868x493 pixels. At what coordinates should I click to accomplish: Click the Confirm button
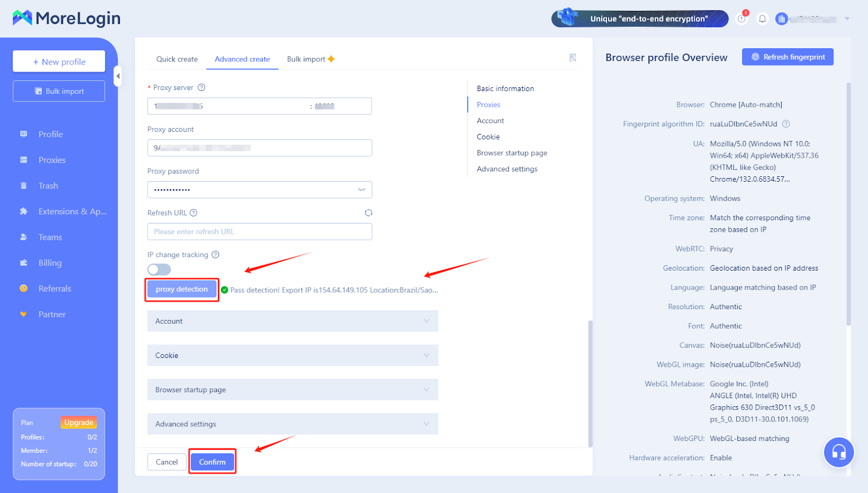coord(212,462)
